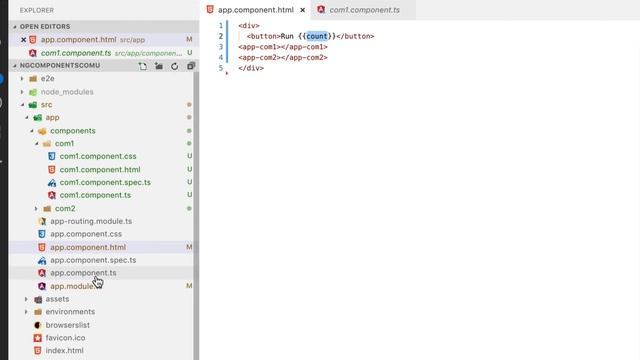
Task: Collapse the Open Editors section
Action: point(15,27)
